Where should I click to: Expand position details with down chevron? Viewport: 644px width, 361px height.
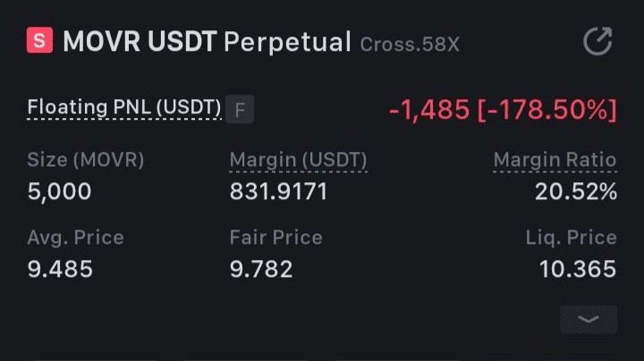click(x=589, y=319)
